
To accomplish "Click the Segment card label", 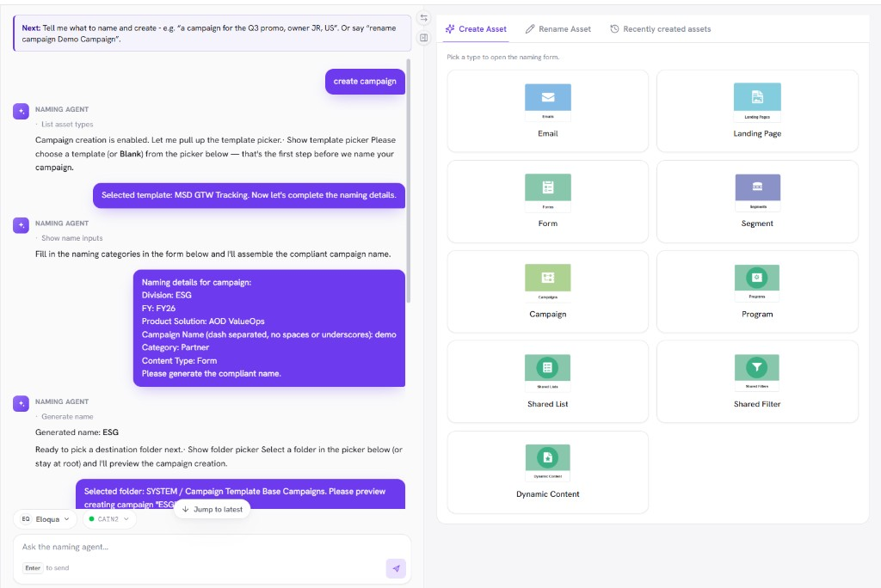I will 757,224.
